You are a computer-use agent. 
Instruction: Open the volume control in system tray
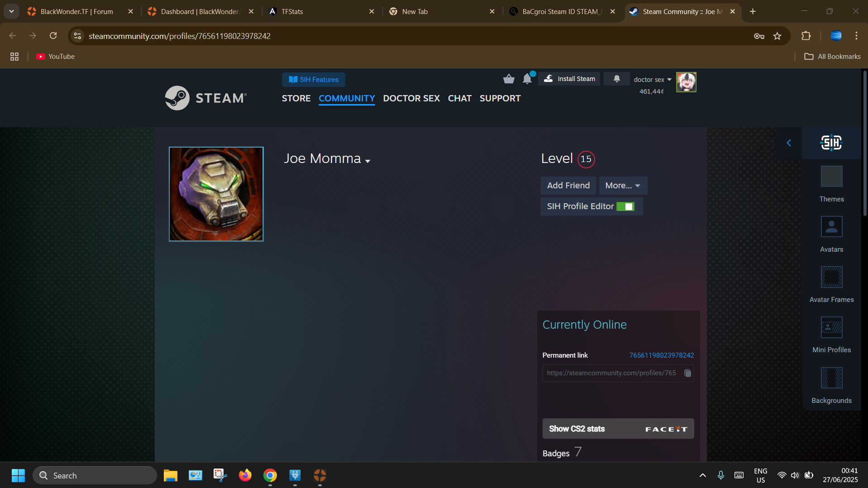point(795,475)
